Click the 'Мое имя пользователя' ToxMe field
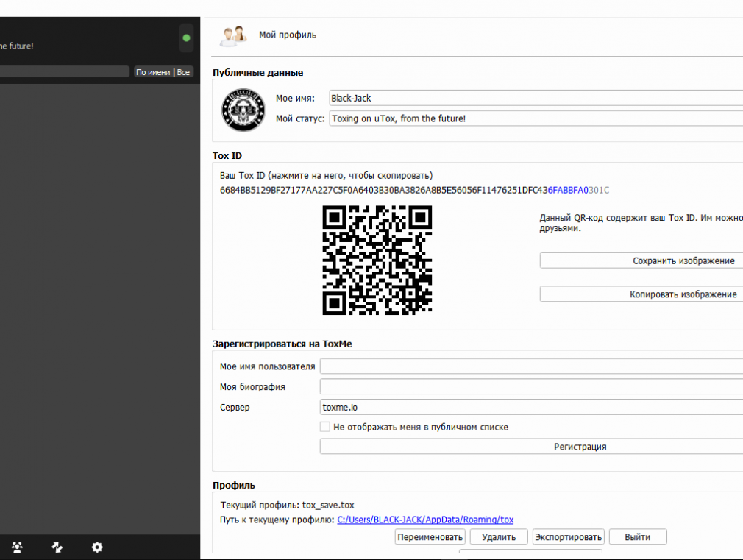This screenshot has height=560, width=743. [532, 366]
